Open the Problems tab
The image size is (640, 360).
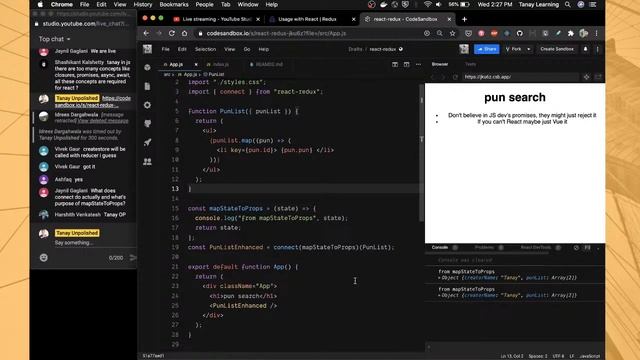click(484, 247)
